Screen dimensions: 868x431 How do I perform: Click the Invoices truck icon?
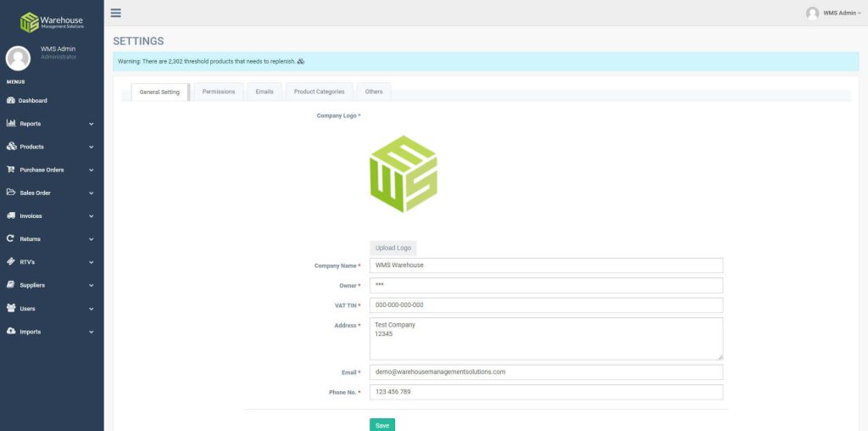(x=11, y=215)
